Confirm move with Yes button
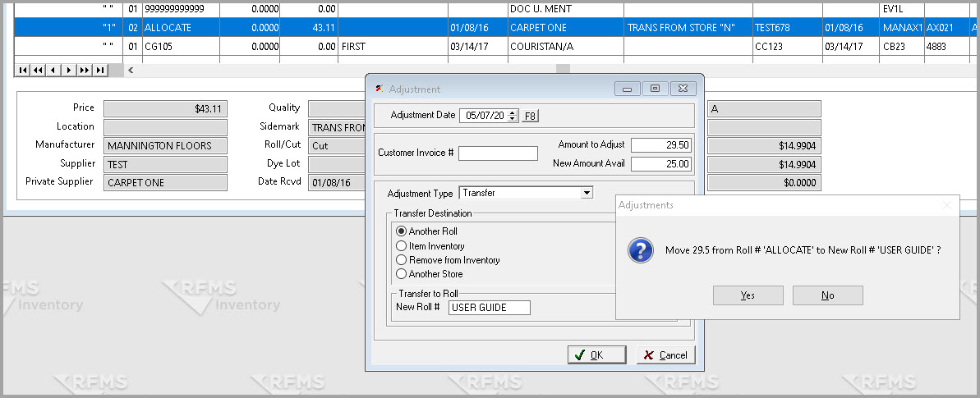 point(748,295)
